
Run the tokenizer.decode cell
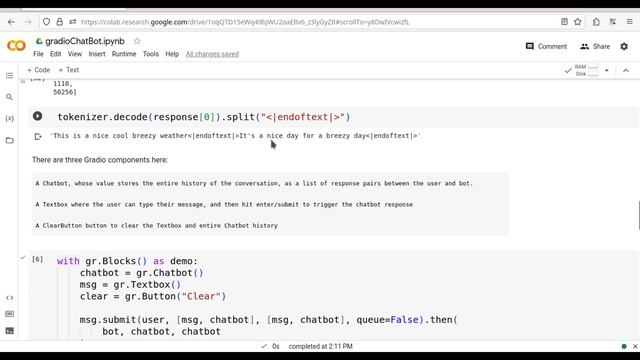tap(38, 116)
